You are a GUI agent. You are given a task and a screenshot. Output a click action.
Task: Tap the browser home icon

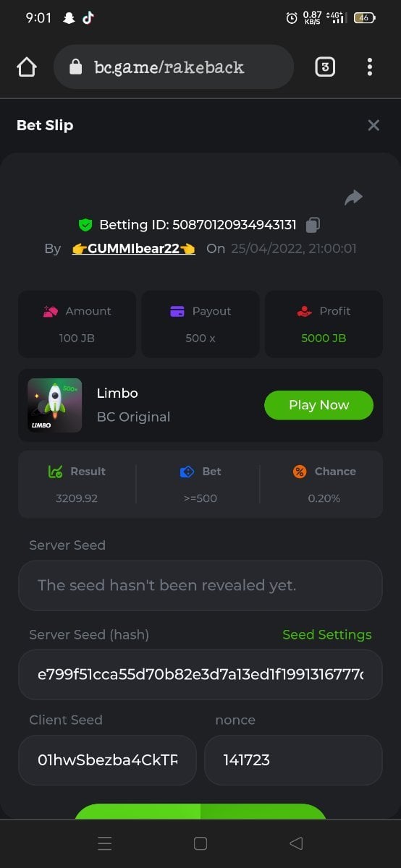26,67
